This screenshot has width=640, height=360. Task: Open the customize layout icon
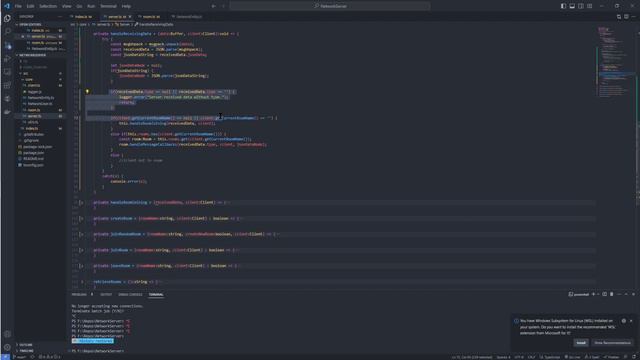(x=589, y=6)
